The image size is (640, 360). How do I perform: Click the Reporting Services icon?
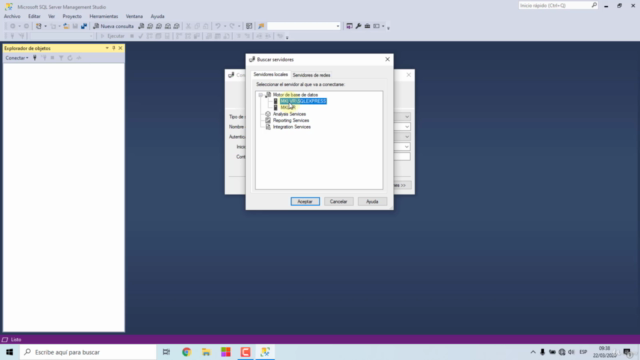[268, 120]
